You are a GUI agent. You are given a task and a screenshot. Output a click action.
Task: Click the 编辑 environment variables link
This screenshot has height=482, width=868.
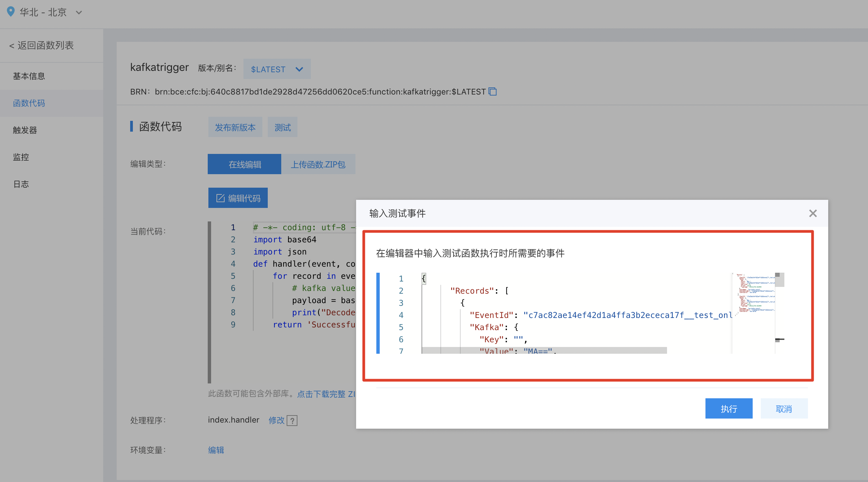(x=216, y=450)
